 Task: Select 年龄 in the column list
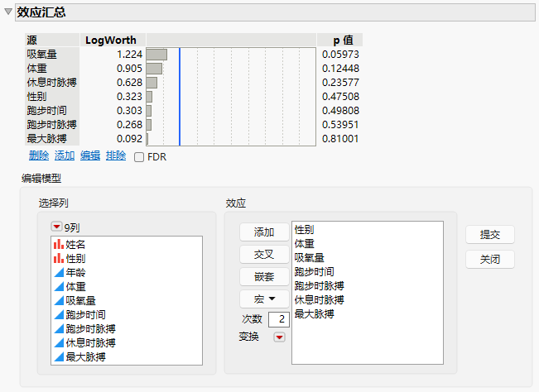tap(75, 273)
